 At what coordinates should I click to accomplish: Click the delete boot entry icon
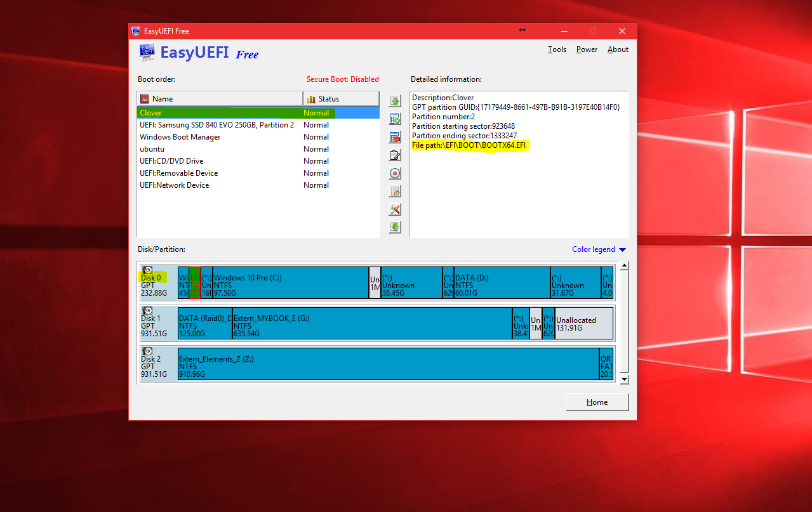point(395,137)
